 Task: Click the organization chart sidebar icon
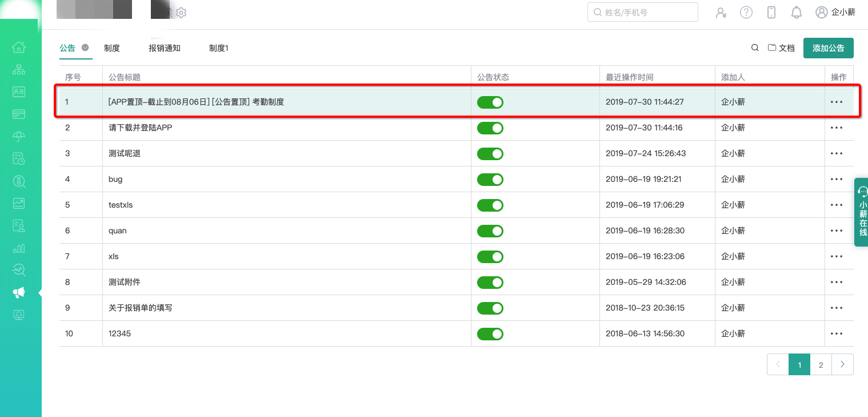coord(19,69)
